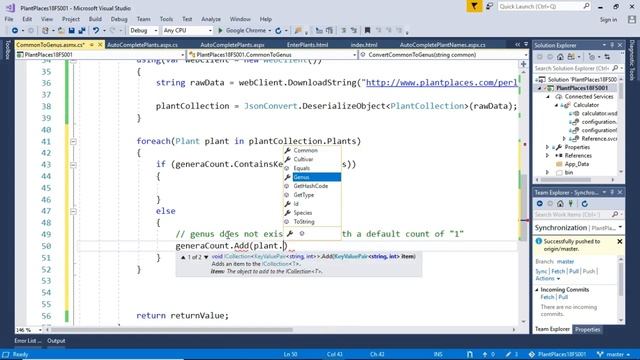The image size is (640, 360).
Task: Click the Sync link in Team Explorer
Action: (541, 271)
